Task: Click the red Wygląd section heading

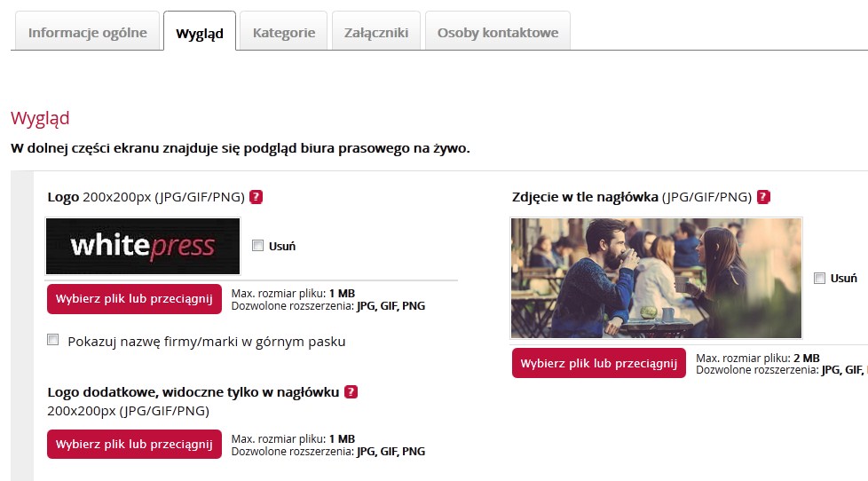Action: [x=40, y=118]
